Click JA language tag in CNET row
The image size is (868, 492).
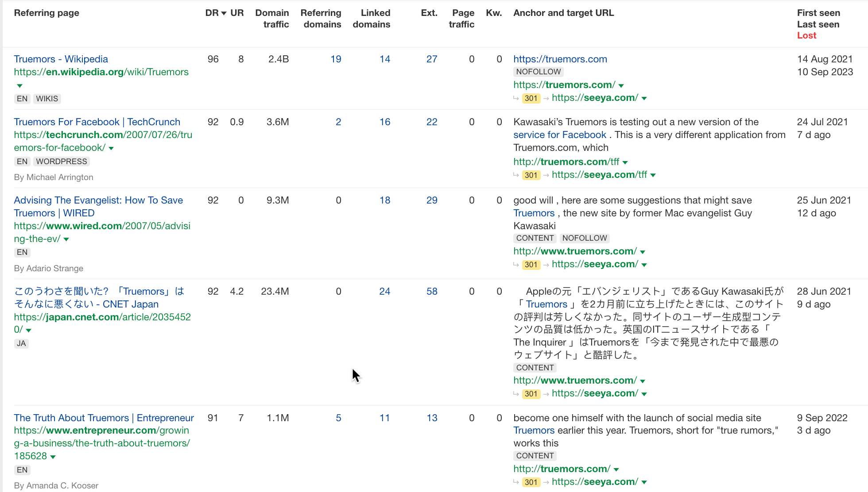coord(21,344)
